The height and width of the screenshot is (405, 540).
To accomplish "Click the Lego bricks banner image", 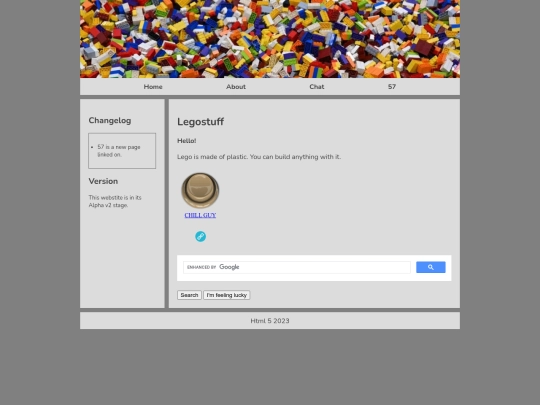I will click(x=270, y=39).
